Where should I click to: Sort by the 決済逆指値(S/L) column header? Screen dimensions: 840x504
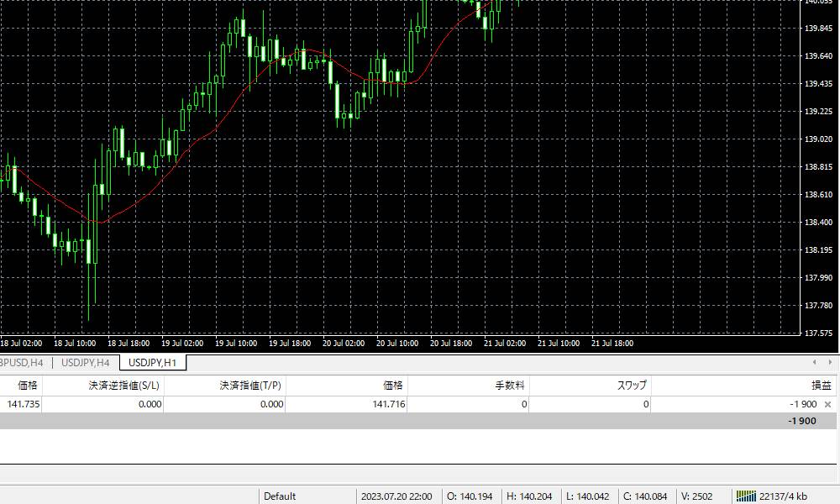[x=123, y=385]
